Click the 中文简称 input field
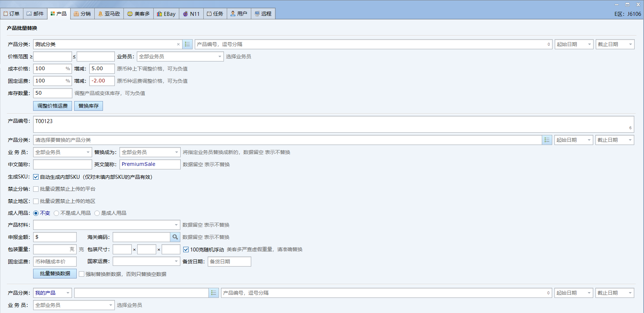This screenshot has width=644, height=313. [x=63, y=164]
